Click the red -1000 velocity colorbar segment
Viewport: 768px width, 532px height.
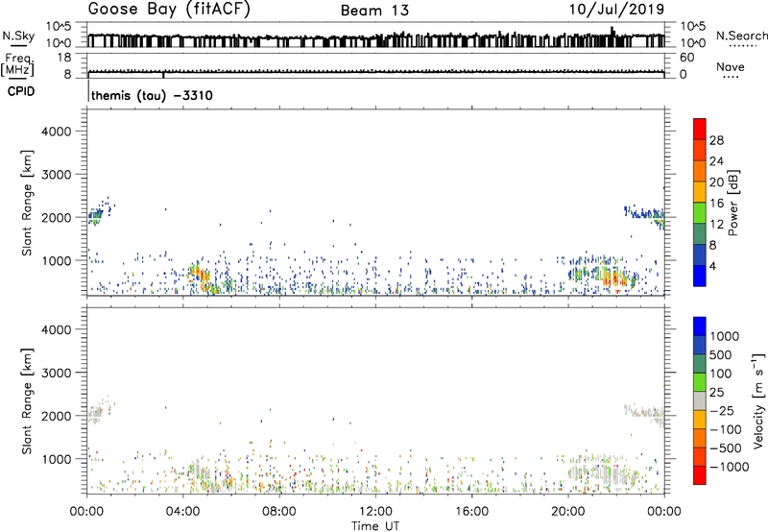coord(700,475)
